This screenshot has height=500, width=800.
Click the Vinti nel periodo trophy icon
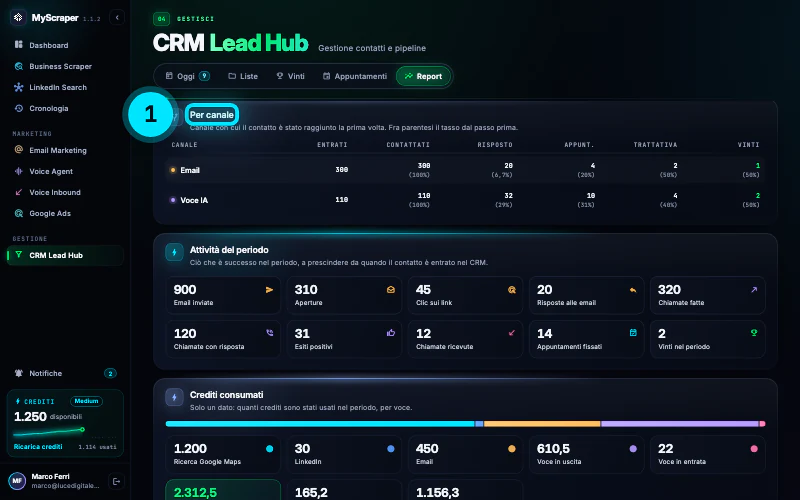click(754, 333)
